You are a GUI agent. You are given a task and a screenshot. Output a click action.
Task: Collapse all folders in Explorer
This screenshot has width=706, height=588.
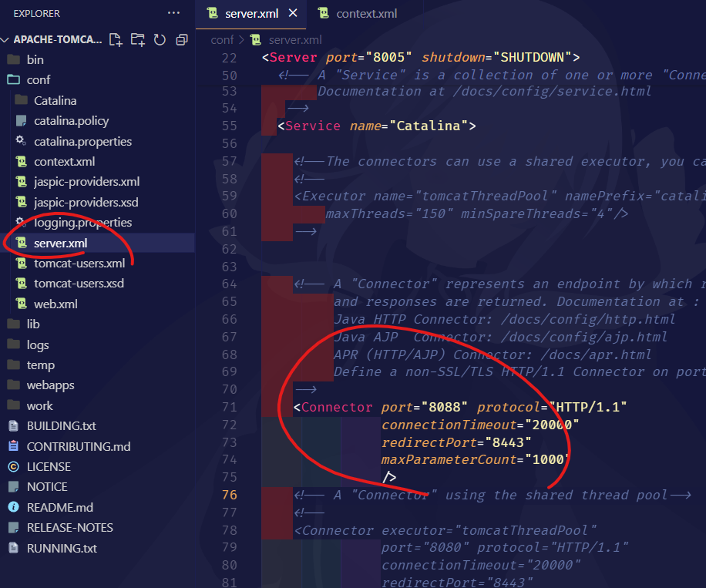[182, 39]
